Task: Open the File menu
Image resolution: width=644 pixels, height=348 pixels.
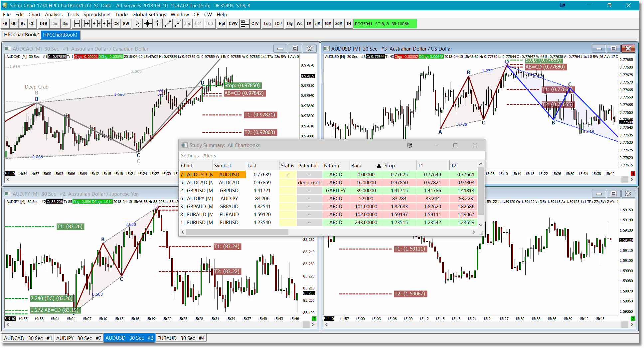Action: tap(7, 14)
